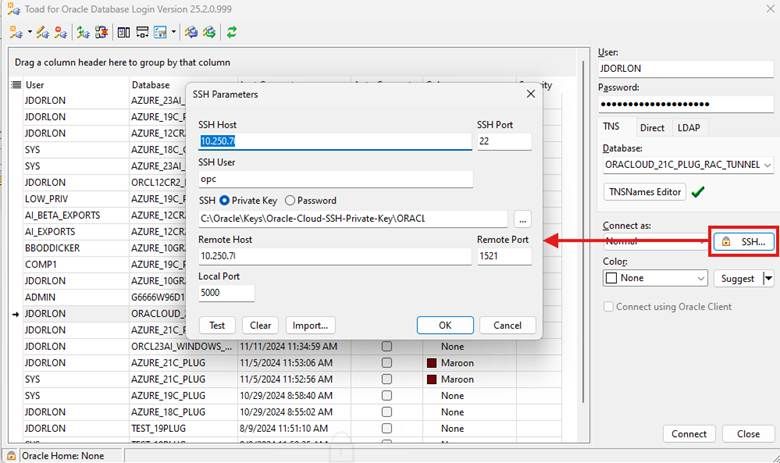This screenshot has height=463, width=780.
Task: Click the blue view options toolbar icon
Action: click(160, 32)
